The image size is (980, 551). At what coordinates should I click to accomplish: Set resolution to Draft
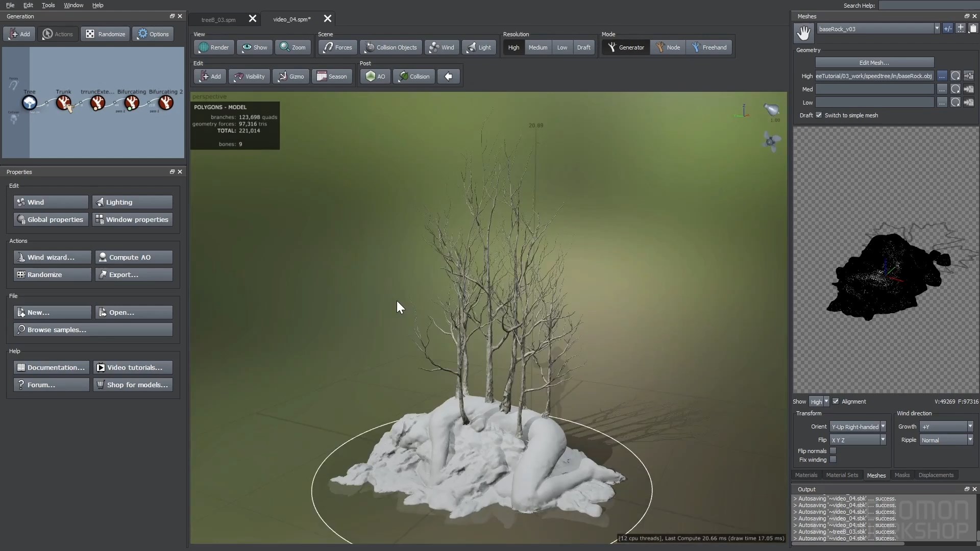[x=584, y=47]
